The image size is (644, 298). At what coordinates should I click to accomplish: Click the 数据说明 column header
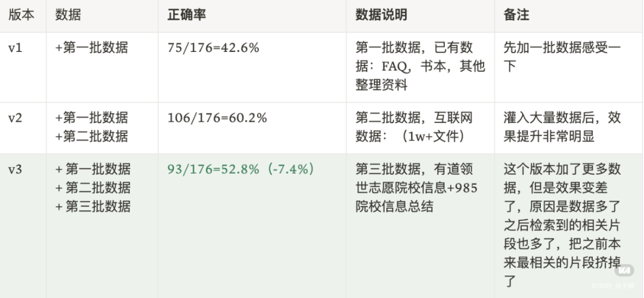pyautogui.click(x=381, y=16)
